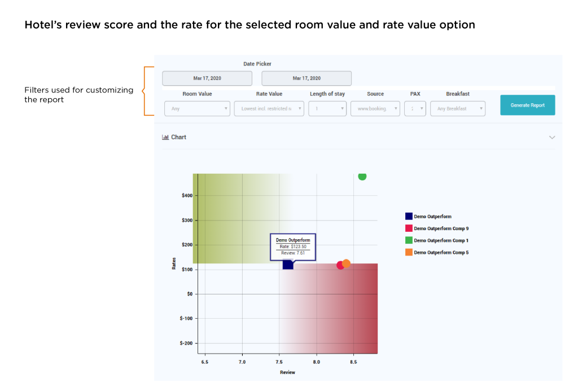578x392 pixels.
Task: Click the Demo Outperform legend label
Action: tap(432, 217)
